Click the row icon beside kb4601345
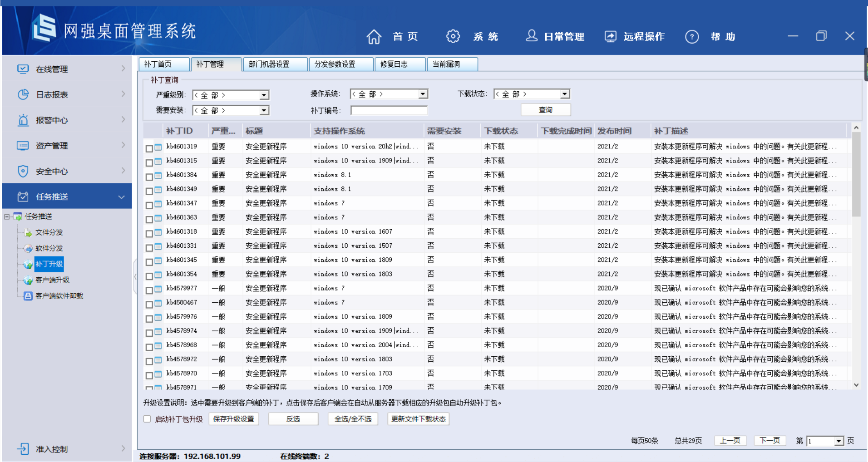The width and height of the screenshot is (868, 462). click(x=158, y=260)
